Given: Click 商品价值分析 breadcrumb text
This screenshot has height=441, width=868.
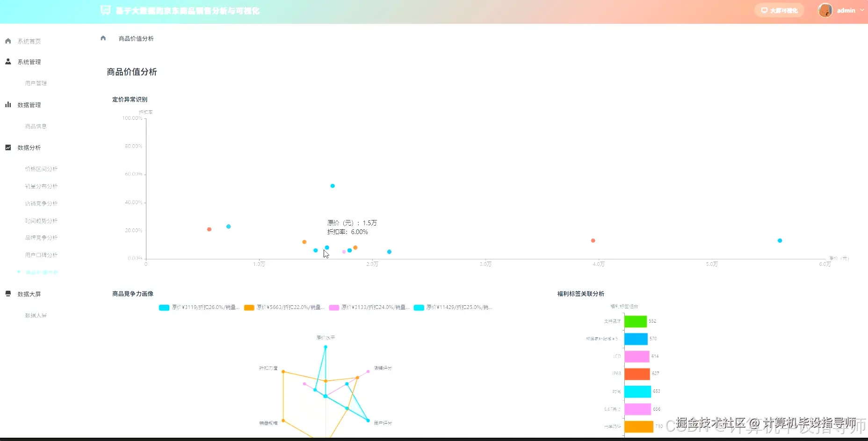Looking at the screenshot, I should pyautogui.click(x=136, y=38).
